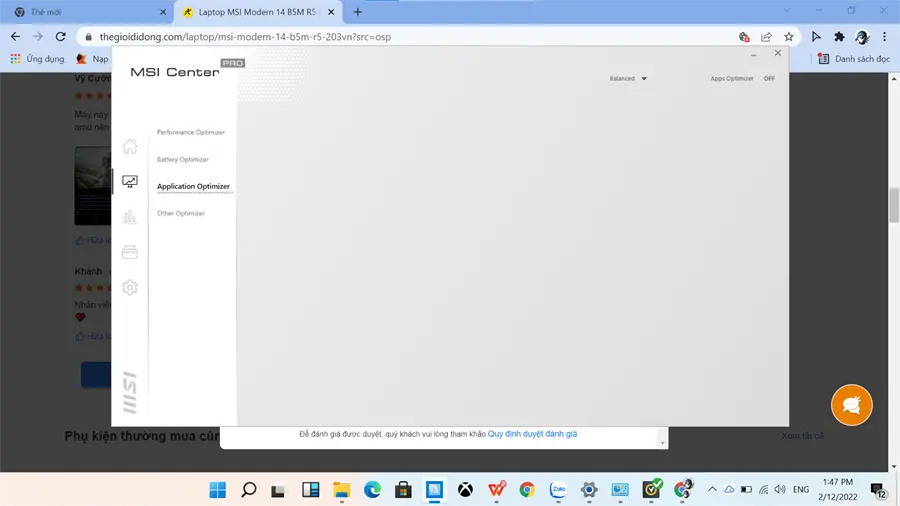The height and width of the screenshot is (506, 900).
Task: Open the bar chart icon in MSI Center sidebar
Action: pyautogui.click(x=130, y=216)
